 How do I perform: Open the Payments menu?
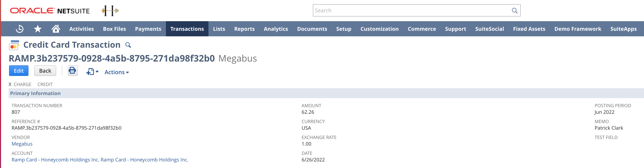[x=148, y=29]
